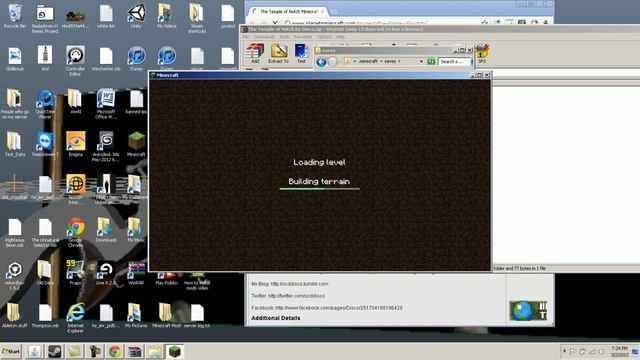Click the Building terrain progress bar
Screen dimensions: 640x360
click(320, 189)
